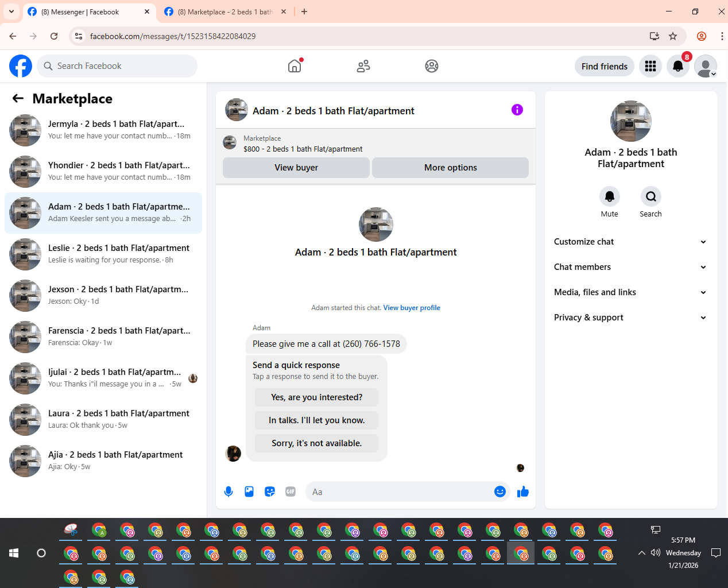Open Laura conversation in list
The image size is (728, 588).
click(103, 420)
